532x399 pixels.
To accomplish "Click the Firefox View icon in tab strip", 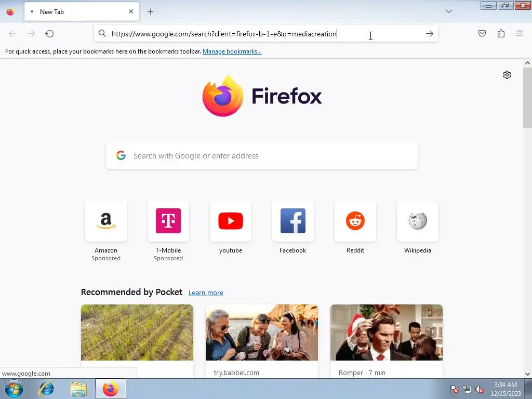I will pyautogui.click(x=10, y=11).
